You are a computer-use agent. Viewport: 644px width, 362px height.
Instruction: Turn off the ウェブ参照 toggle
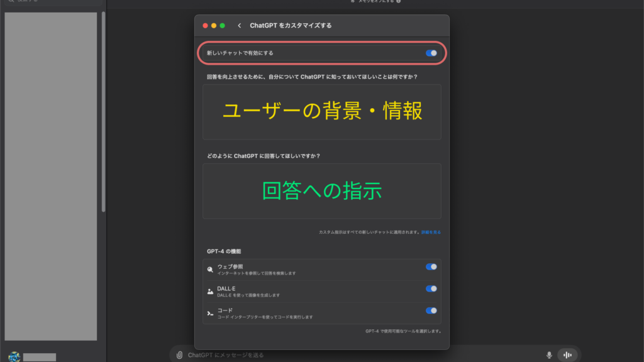pyautogui.click(x=431, y=266)
